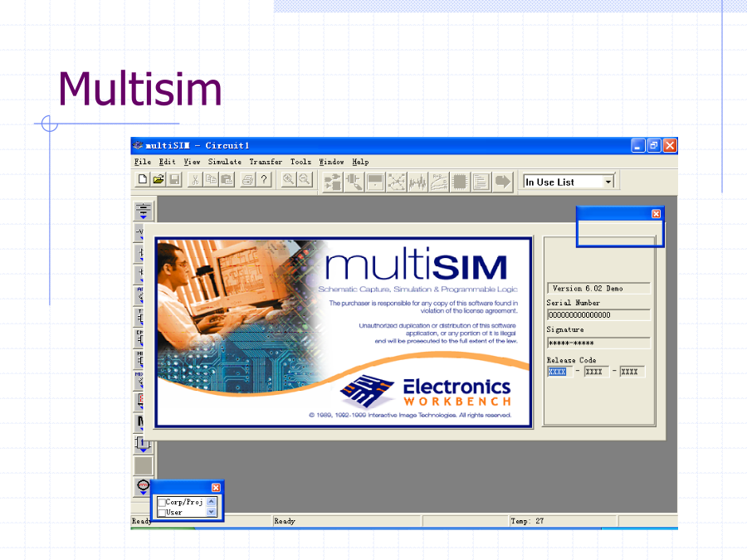Open the Window menu
Viewport: 747px width, 560px height.
pos(331,162)
